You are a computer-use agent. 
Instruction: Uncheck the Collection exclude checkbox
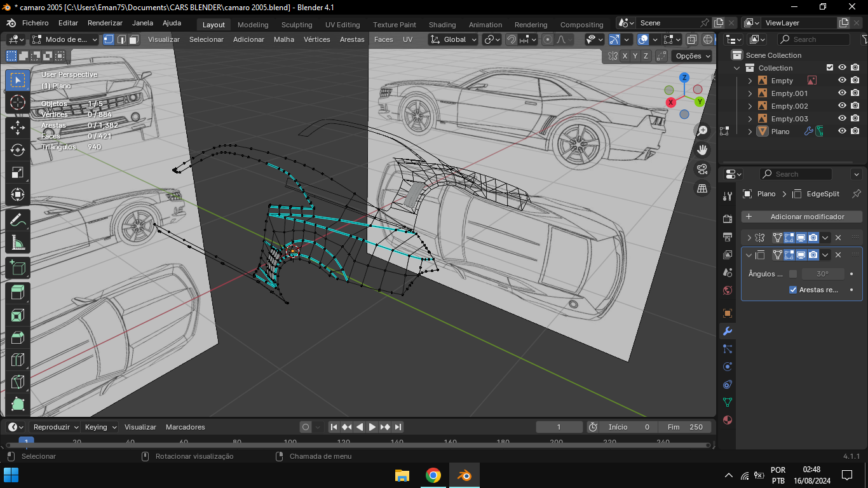tap(829, 68)
